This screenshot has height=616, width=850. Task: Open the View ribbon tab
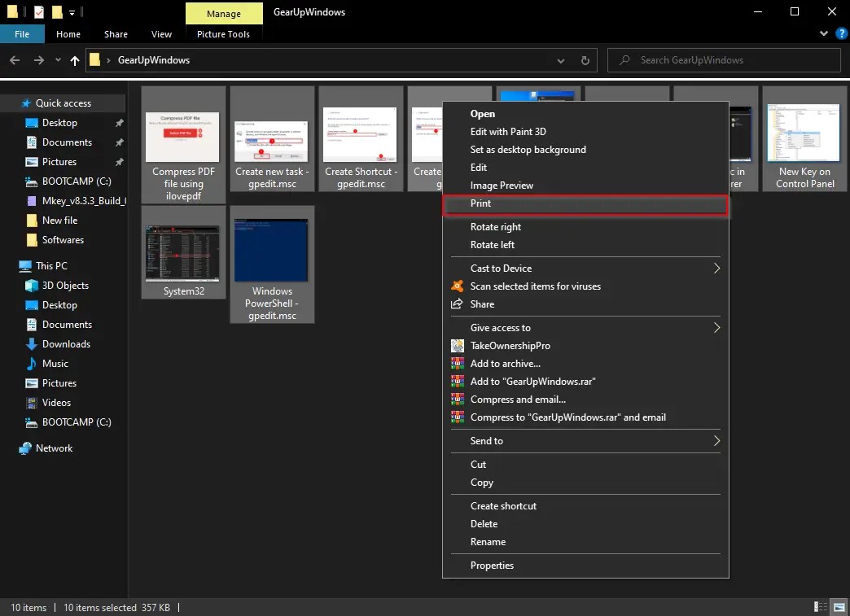161,34
